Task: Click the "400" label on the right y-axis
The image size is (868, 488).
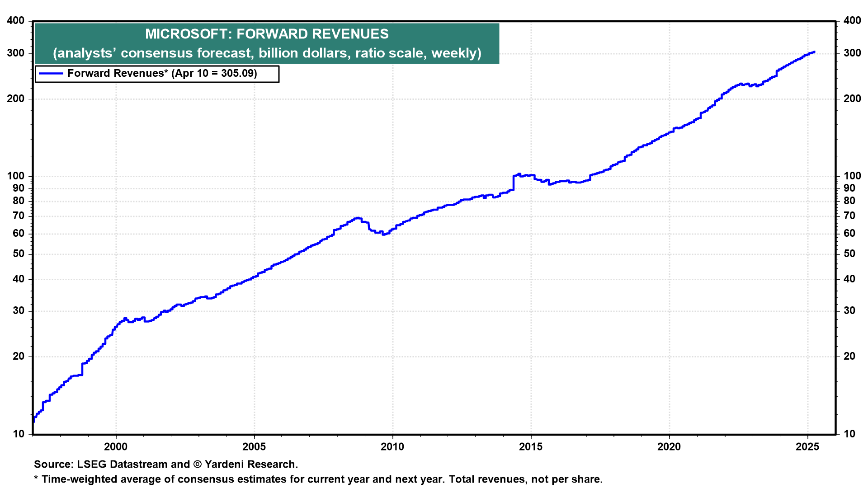Action: pos(852,20)
